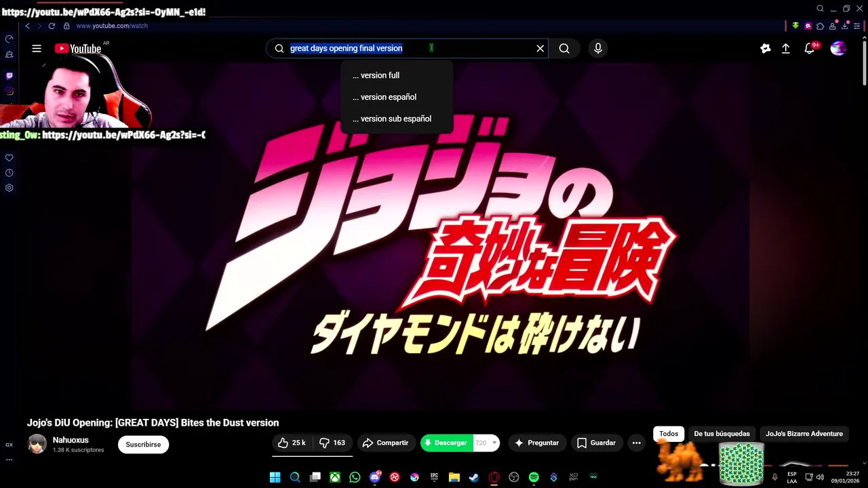Click the browser title bar search icon
This screenshot has height=488, width=868.
tap(820, 9)
